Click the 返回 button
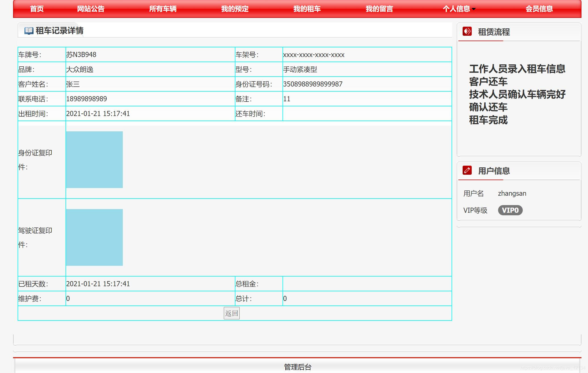The height and width of the screenshot is (373, 588). [x=232, y=313]
